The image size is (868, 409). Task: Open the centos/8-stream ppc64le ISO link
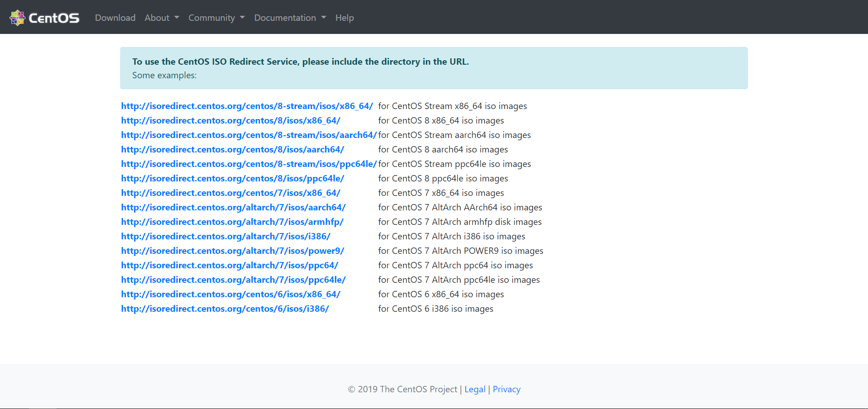(x=249, y=164)
